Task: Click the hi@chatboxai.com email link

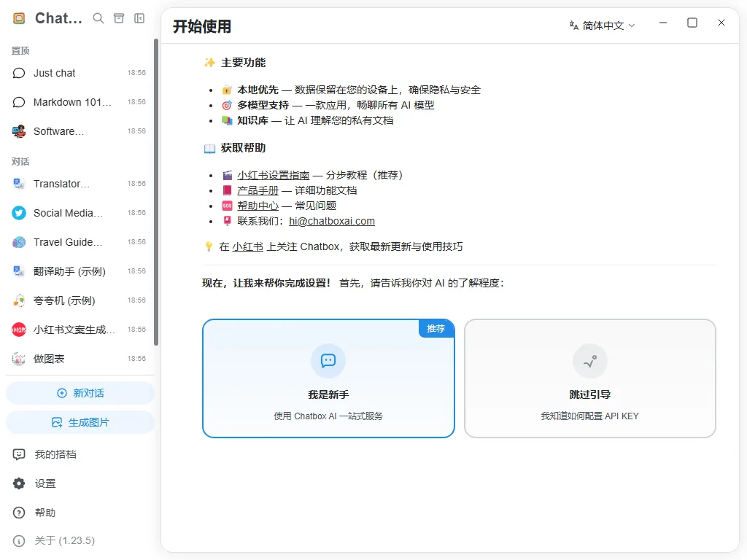Action: click(x=332, y=221)
